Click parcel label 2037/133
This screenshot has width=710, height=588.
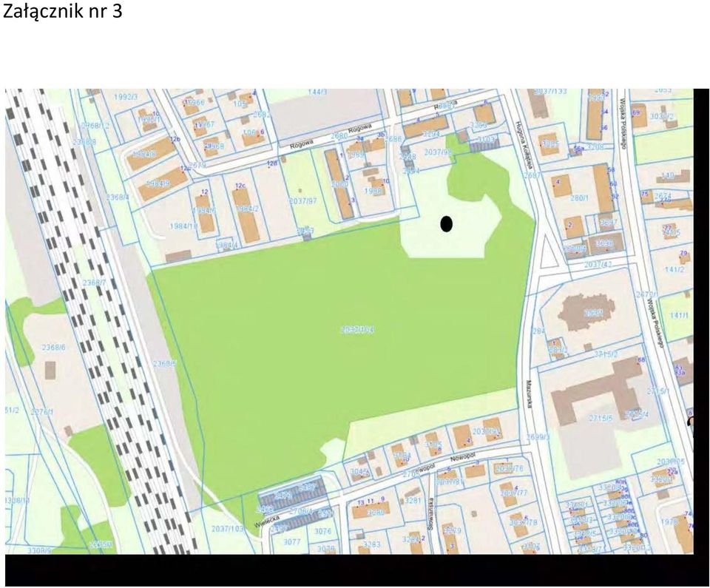pyautogui.click(x=550, y=92)
